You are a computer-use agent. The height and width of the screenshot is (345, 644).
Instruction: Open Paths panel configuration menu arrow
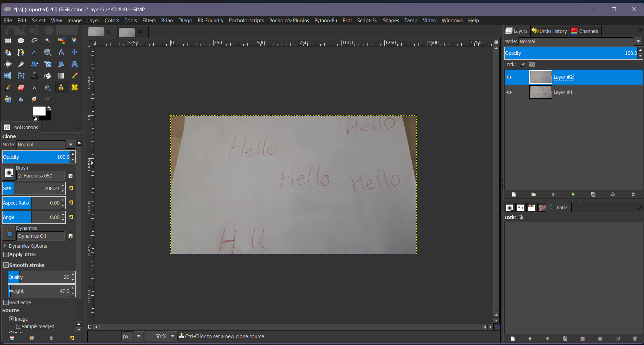640,207
